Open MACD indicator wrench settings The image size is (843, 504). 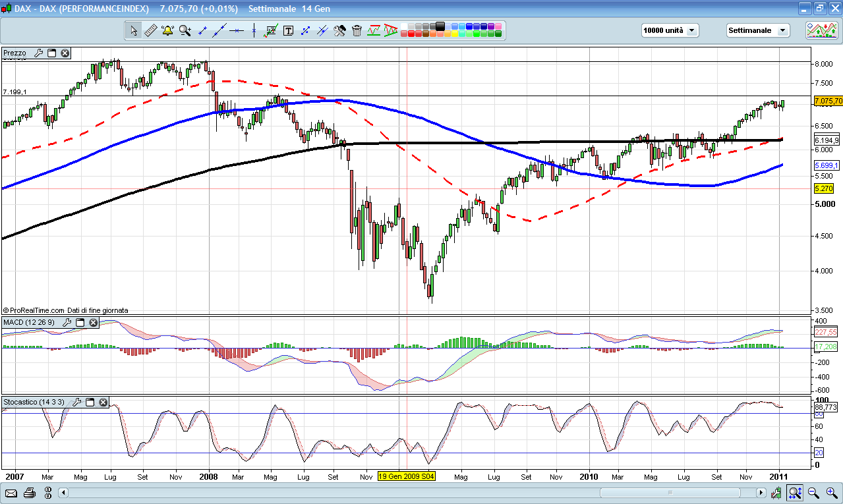tap(67, 322)
